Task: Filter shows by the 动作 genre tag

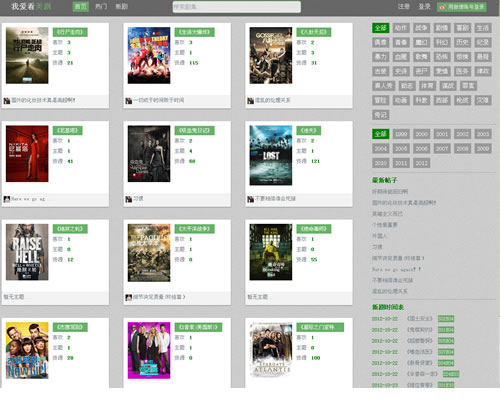Action: click(x=401, y=28)
